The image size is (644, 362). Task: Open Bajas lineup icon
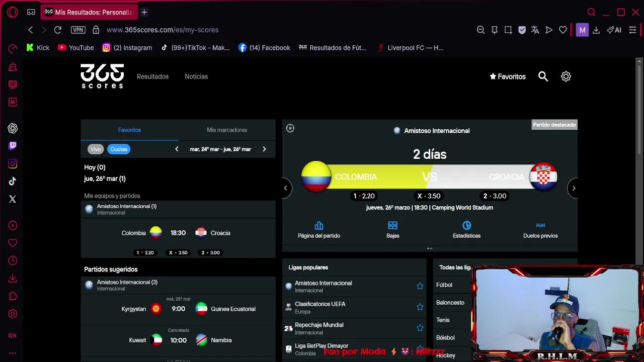pos(393,230)
